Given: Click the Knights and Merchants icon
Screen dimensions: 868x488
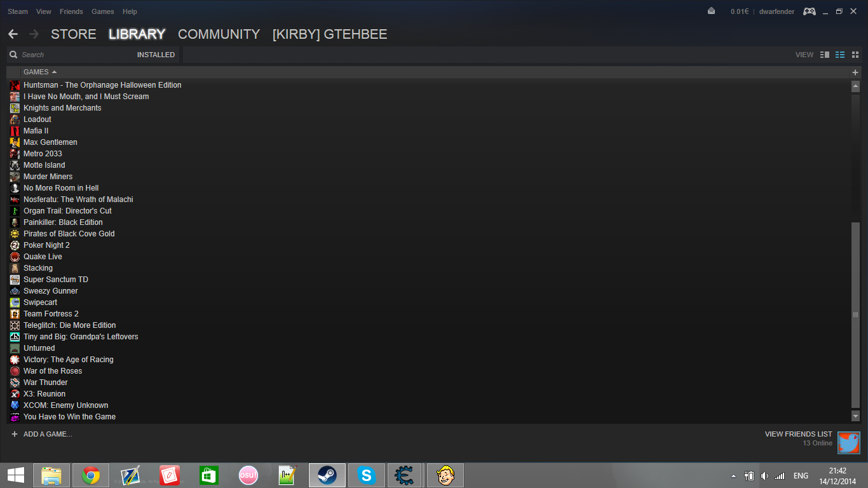Looking at the screenshot, I should (15, 108).
